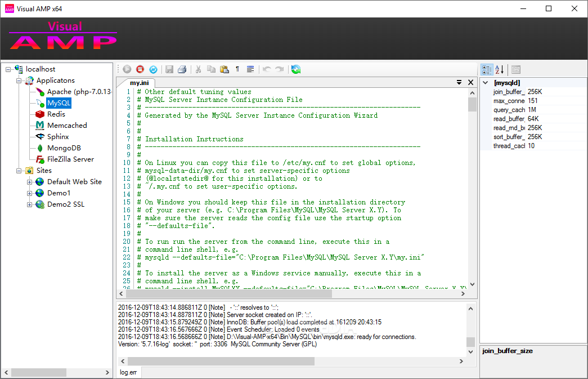Toggle the pilcrow show-whitespace icon

point(237,69)
